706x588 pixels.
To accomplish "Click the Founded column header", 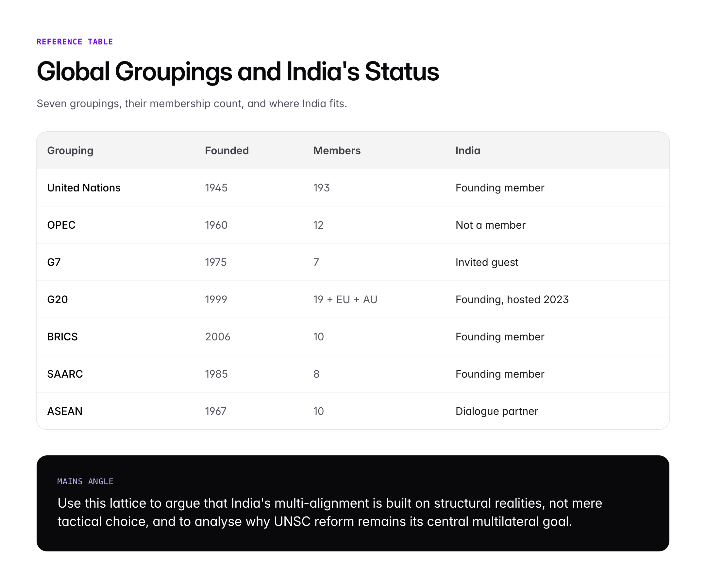I will 227,151.
